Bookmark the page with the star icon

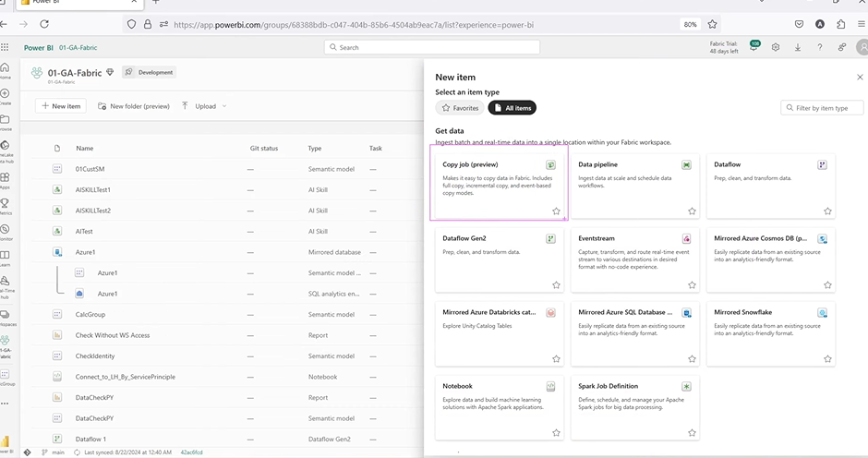(x=713, y=24)
